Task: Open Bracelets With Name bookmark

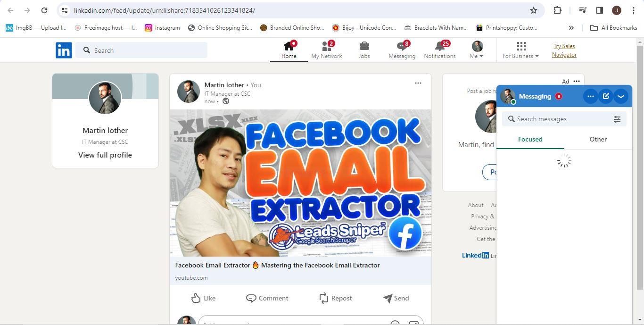Action: pyautogui.click(x=436, y=28)
